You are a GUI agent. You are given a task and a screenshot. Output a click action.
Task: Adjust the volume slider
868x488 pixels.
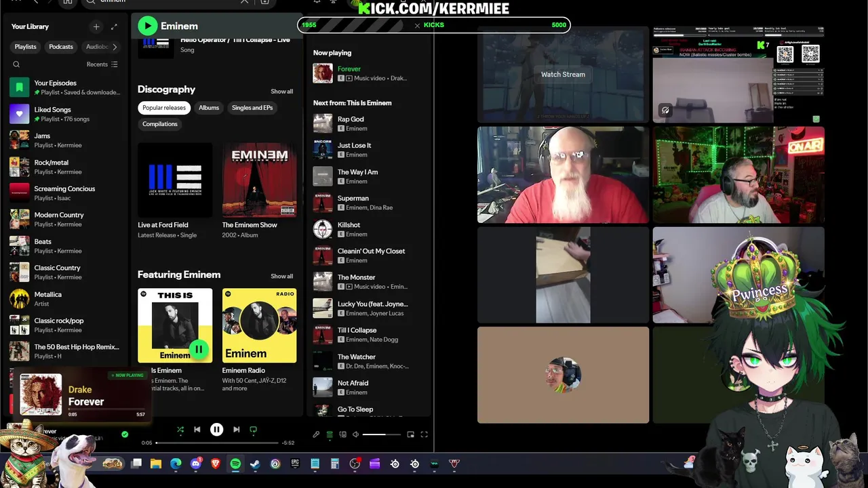(383, 434)
